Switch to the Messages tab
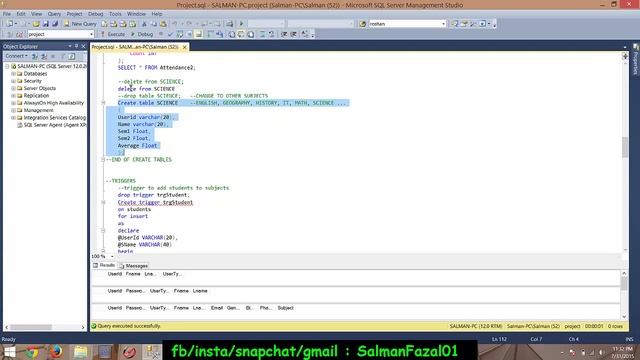The height and width of the screenshot is (360, 640). 134,266
